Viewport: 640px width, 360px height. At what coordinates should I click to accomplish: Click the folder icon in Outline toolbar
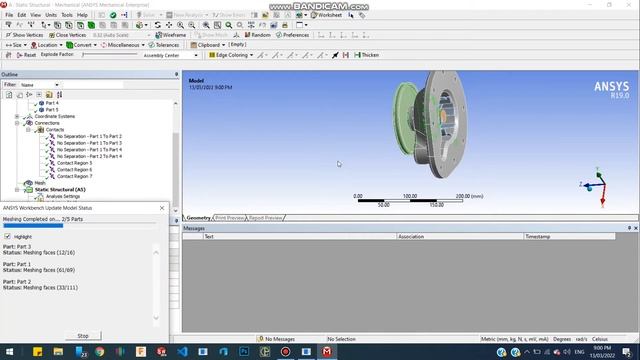click(49, 95)
